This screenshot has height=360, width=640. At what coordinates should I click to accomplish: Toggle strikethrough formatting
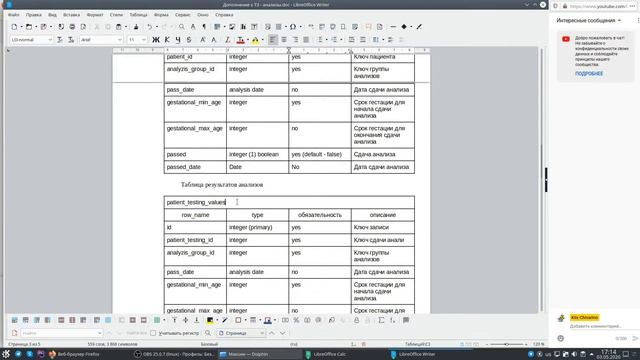pyautogui.click(x=189, y=40)
